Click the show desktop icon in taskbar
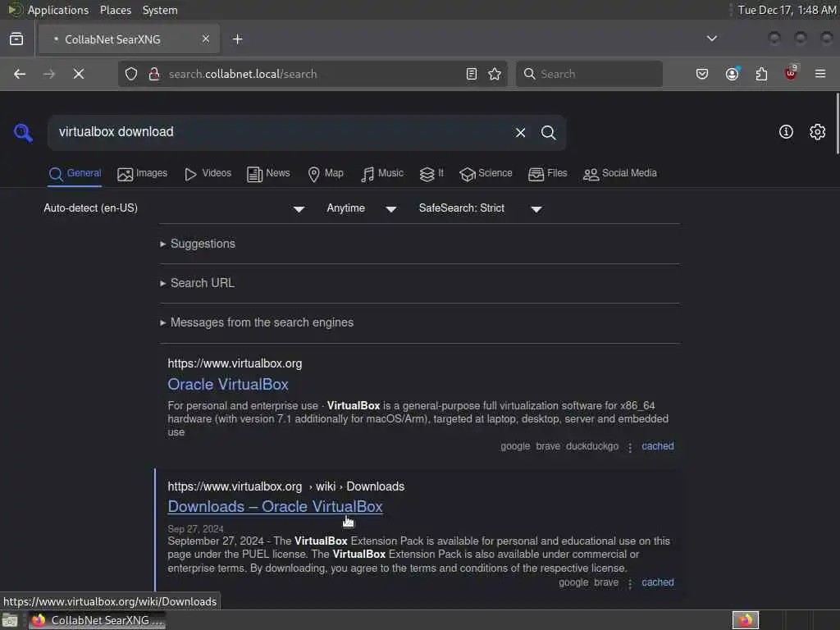 (x=10, y=620)
